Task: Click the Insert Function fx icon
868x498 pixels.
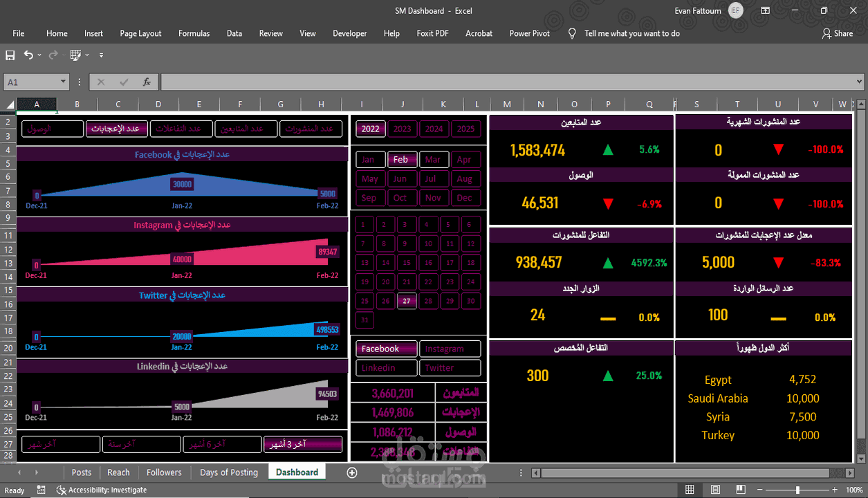Action: (147, 82)
